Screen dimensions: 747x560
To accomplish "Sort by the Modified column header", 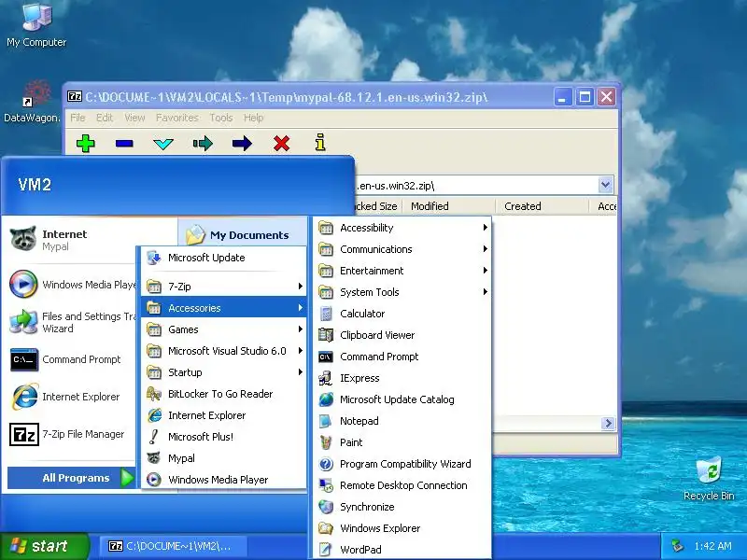I will pyautogui.click(x=449, y=206).
